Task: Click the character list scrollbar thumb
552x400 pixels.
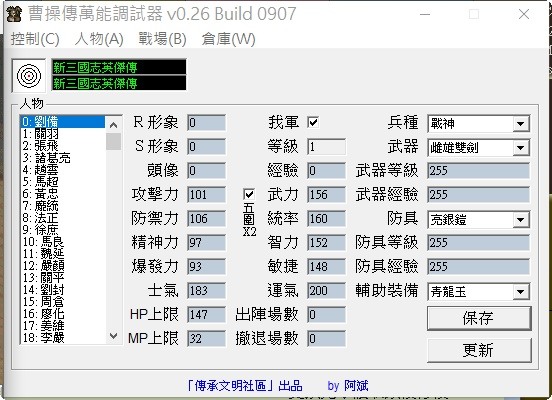Action: [113, 142]
